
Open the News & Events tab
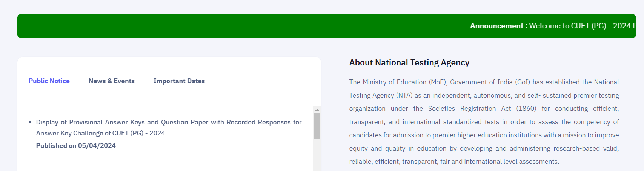(112, 81)
